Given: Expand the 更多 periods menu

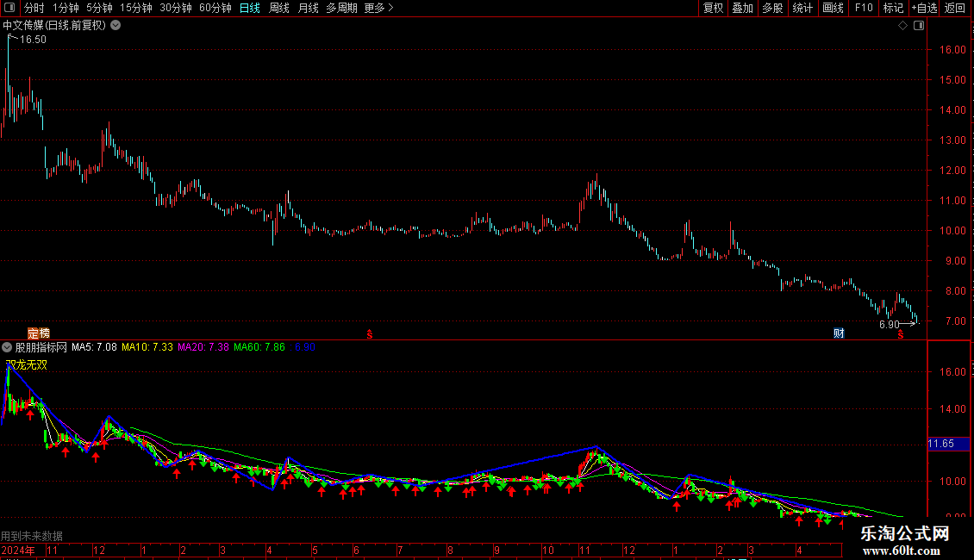Looking at the screenshot, I should [x=379, y=8].
